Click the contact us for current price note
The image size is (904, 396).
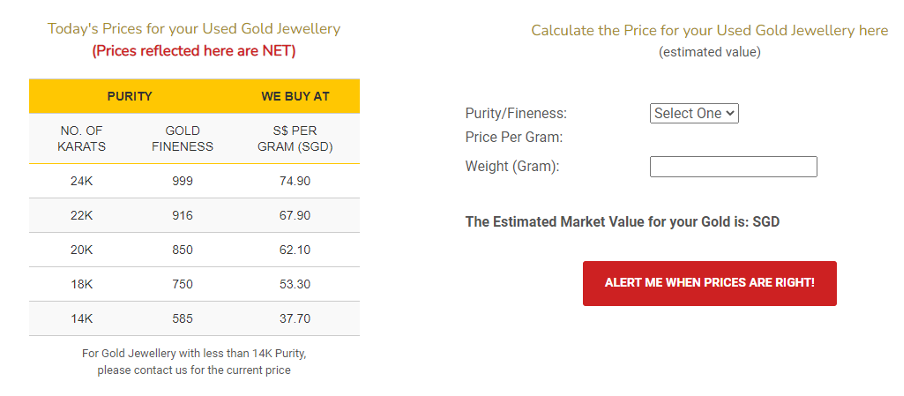(x=194, y=361)
